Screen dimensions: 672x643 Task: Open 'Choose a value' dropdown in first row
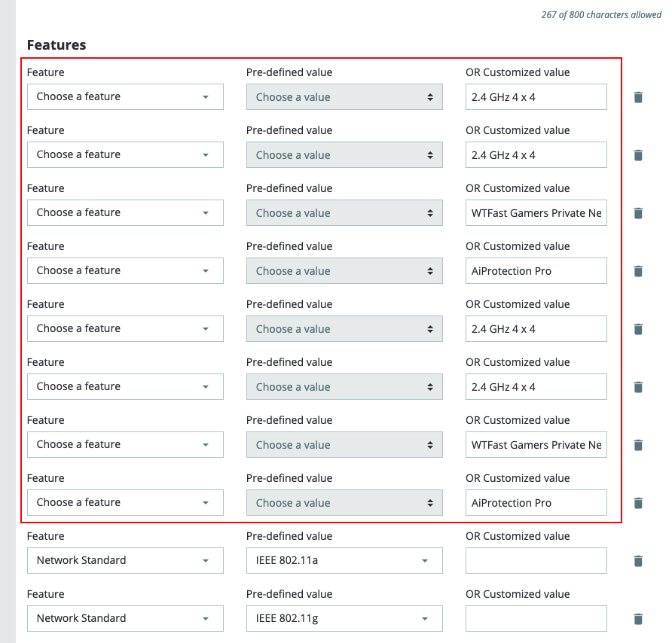(344, 97)
